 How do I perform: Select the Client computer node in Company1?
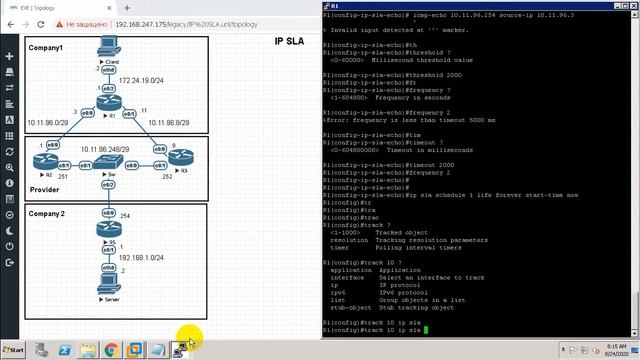109,46
